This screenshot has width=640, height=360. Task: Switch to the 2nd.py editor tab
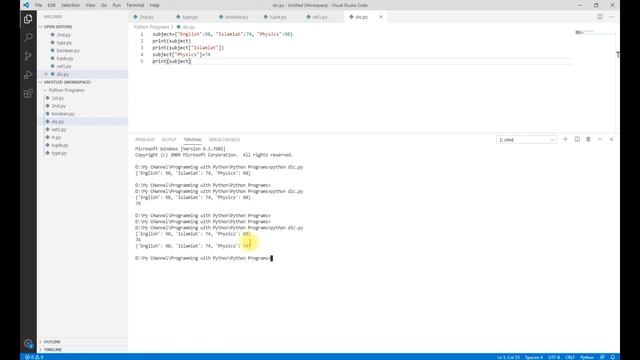coord(147,17)
